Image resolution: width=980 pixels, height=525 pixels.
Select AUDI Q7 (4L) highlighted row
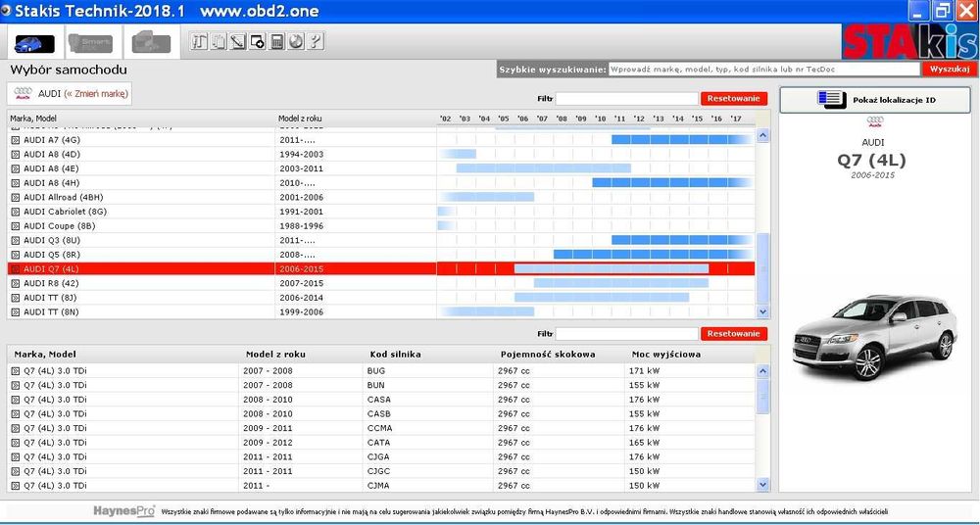tap(381, 268)
